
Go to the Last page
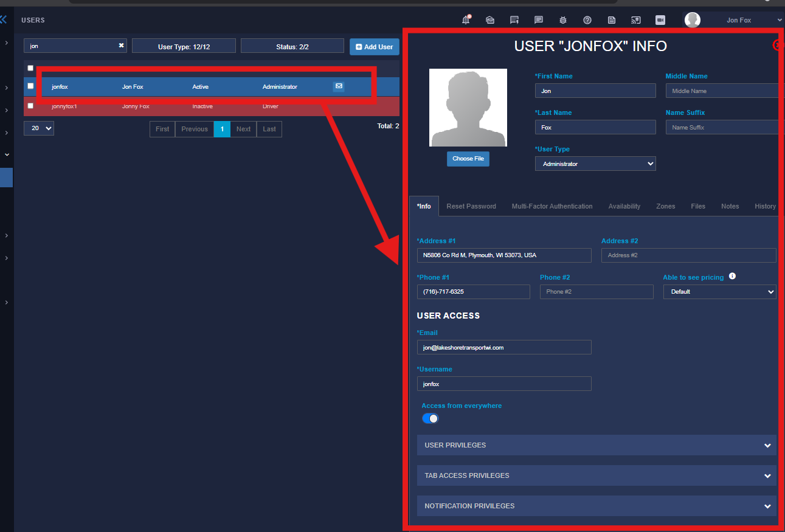(269, 129)
